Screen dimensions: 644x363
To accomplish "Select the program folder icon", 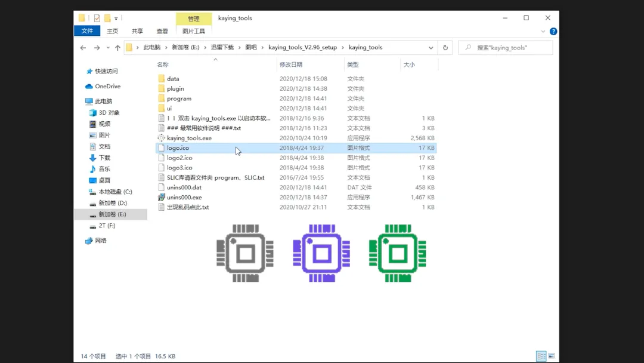I will [x=162, y=99].
